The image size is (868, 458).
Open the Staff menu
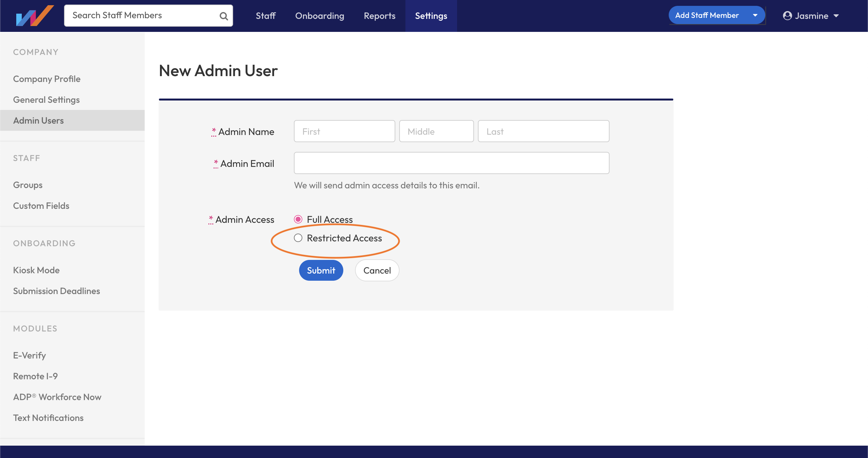[266, 16]
